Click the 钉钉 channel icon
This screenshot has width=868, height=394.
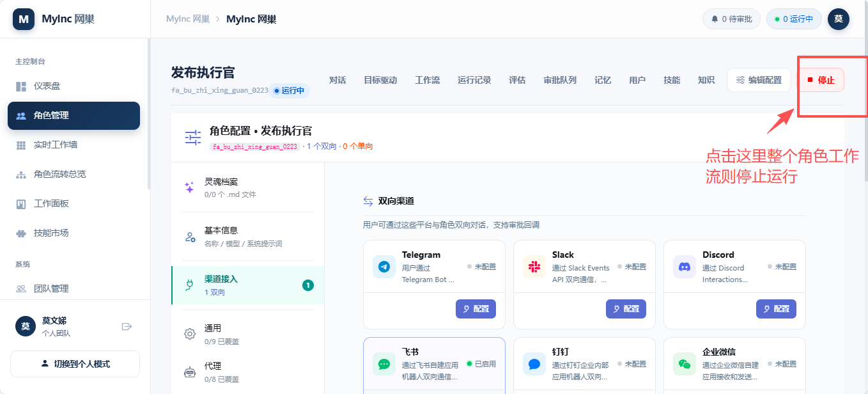point(534,364)
